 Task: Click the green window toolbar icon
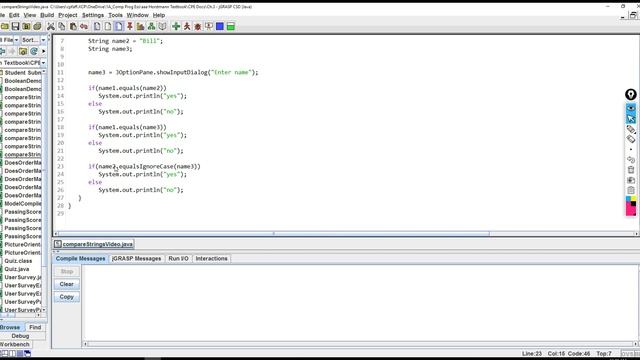point(231,27)
